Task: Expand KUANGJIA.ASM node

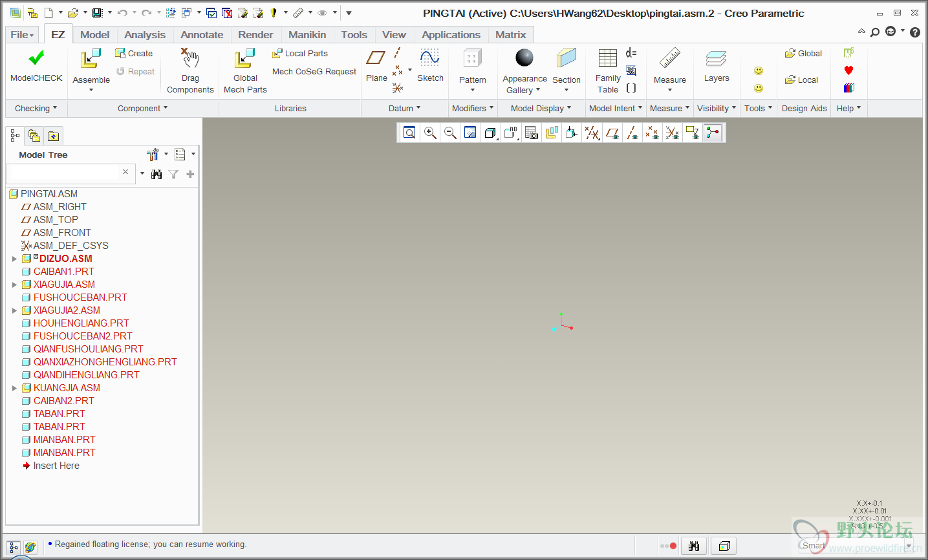Action: coord(14,388)
